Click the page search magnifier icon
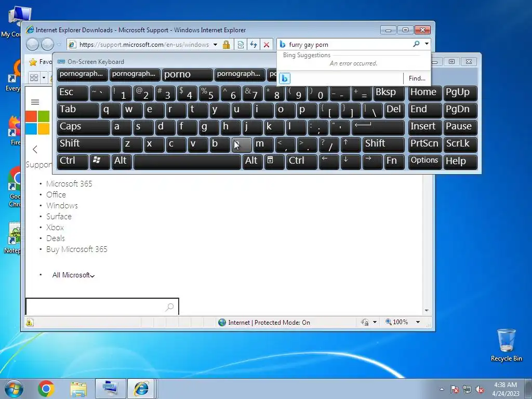 (169, 307)
